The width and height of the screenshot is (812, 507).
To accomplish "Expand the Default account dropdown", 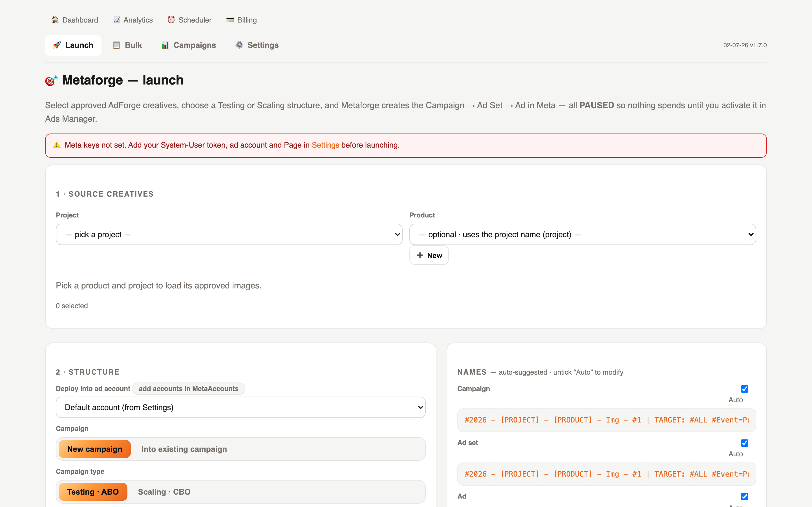I will [240, 407].
